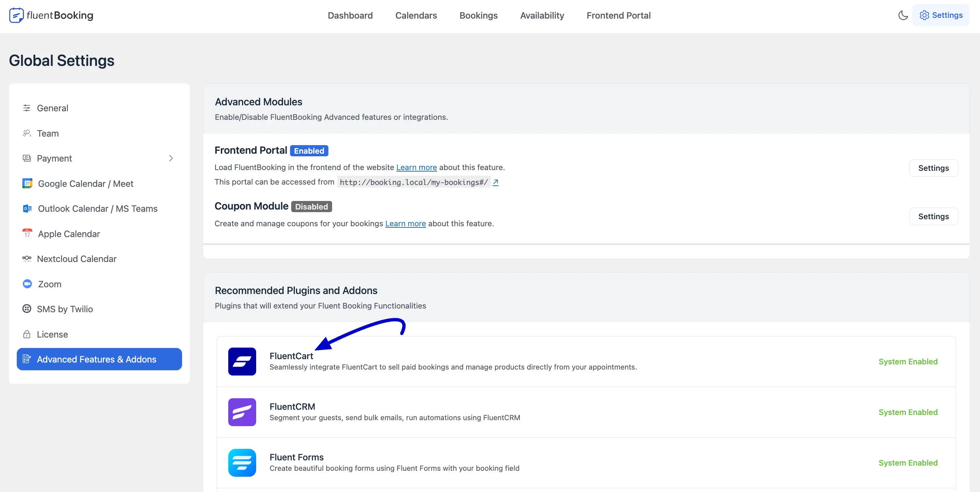Click the fluentBooking logo
980x492 pixels.
[x=51, y=15]
